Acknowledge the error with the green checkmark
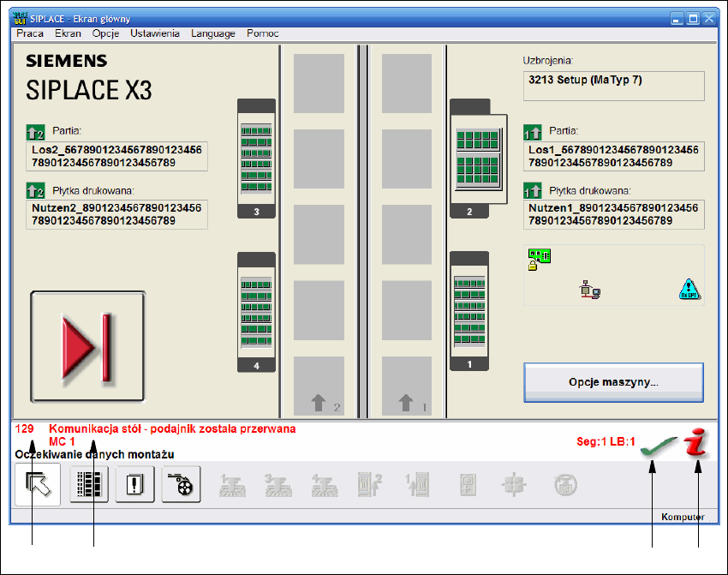Image resolution: width=728 pixels, height=575 pixels. (659, 446)
